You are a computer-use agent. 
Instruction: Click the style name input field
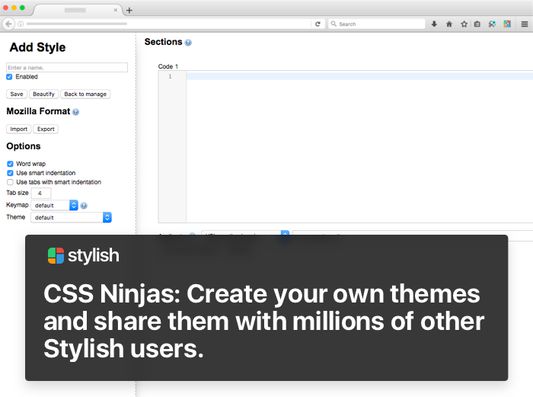(67, 67)
